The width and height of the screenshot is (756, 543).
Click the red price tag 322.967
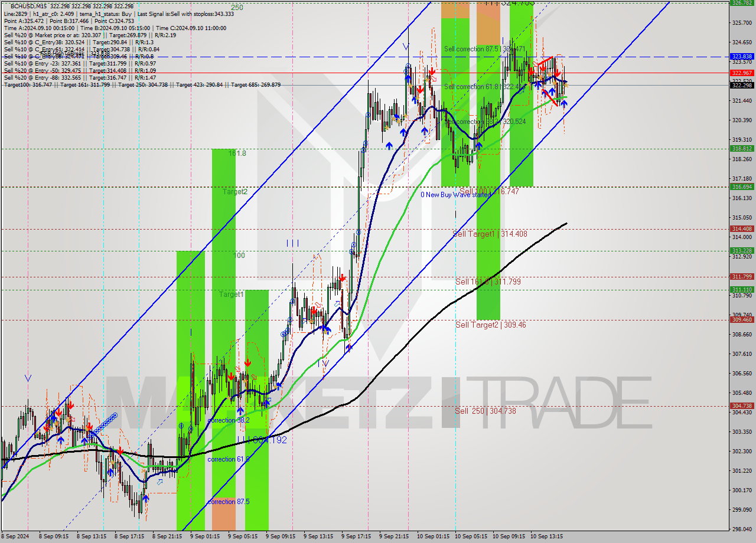tap(742, 73)
